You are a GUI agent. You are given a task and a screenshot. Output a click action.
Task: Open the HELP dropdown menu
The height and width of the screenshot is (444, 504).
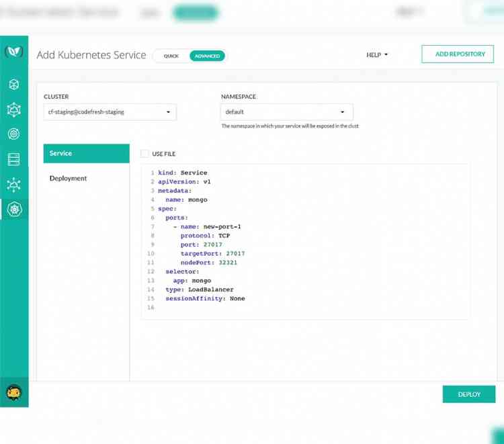377,55
